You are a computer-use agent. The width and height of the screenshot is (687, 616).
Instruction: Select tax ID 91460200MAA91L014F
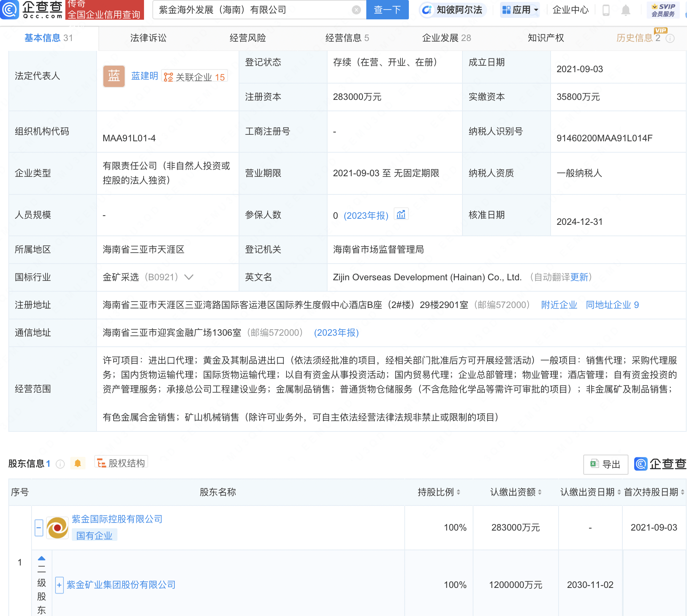(x=604, y=138)
